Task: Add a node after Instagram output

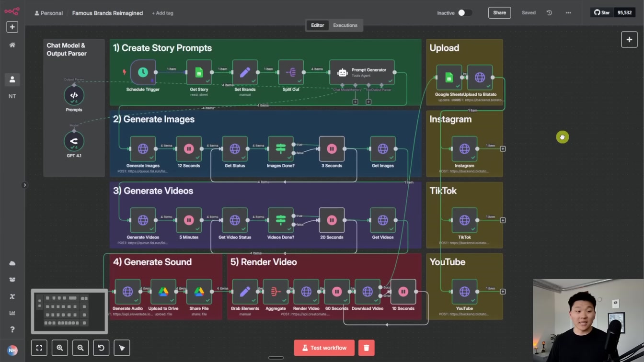Action: click(x=503, y=149)
